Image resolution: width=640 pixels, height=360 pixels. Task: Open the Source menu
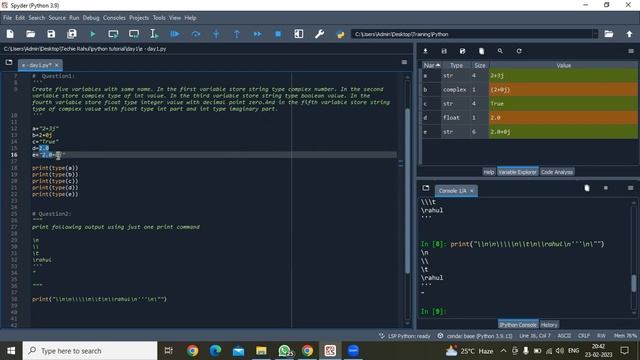[57, 18]
